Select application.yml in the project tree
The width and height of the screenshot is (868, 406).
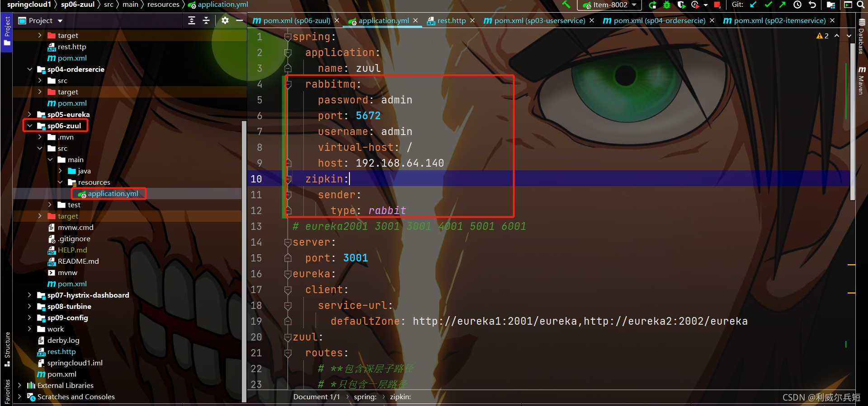pyautogui.click(x=113, y=193)
